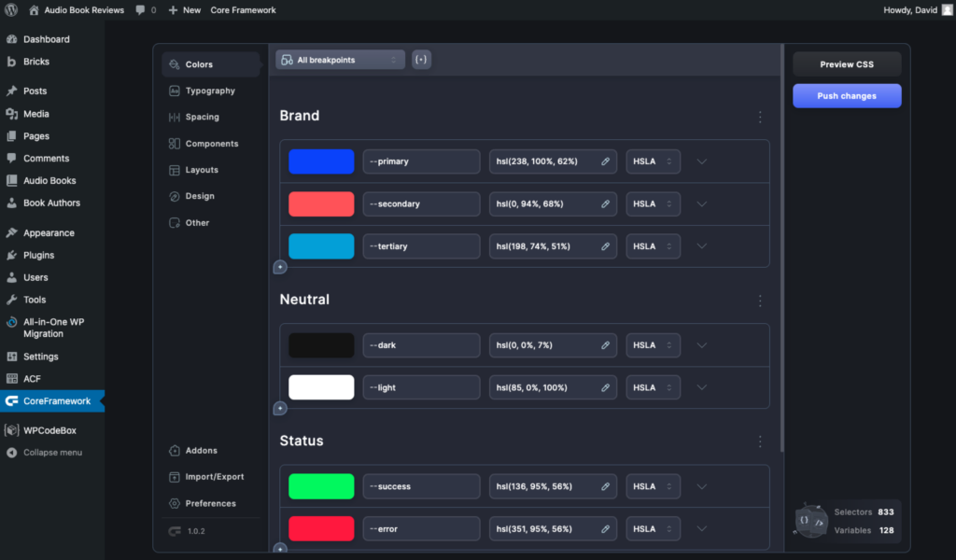Select the Design section icon

click(x=174, y=196)
